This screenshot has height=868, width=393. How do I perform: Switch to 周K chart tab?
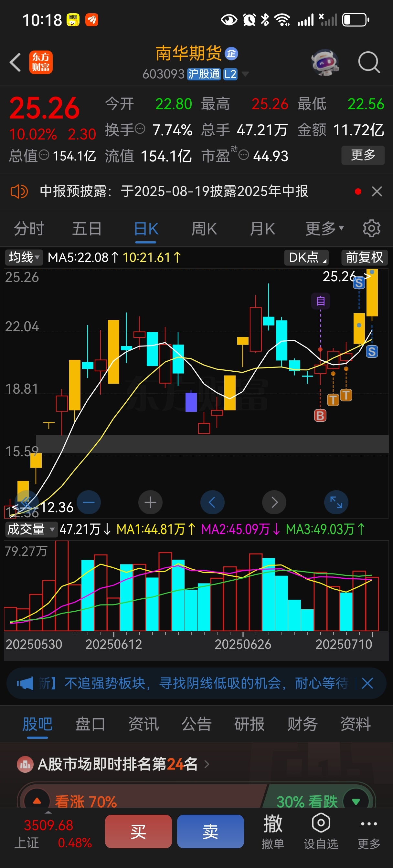pos(204,229)
